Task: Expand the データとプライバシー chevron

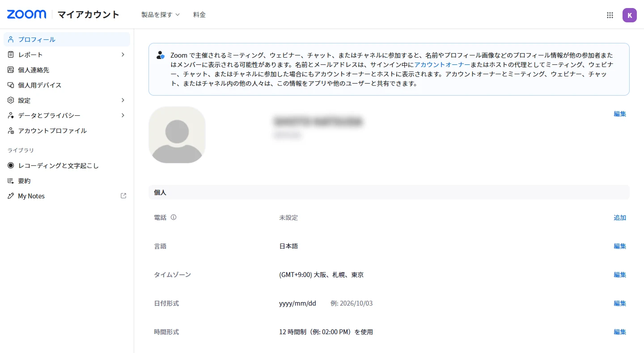Action: pos(123,115)
